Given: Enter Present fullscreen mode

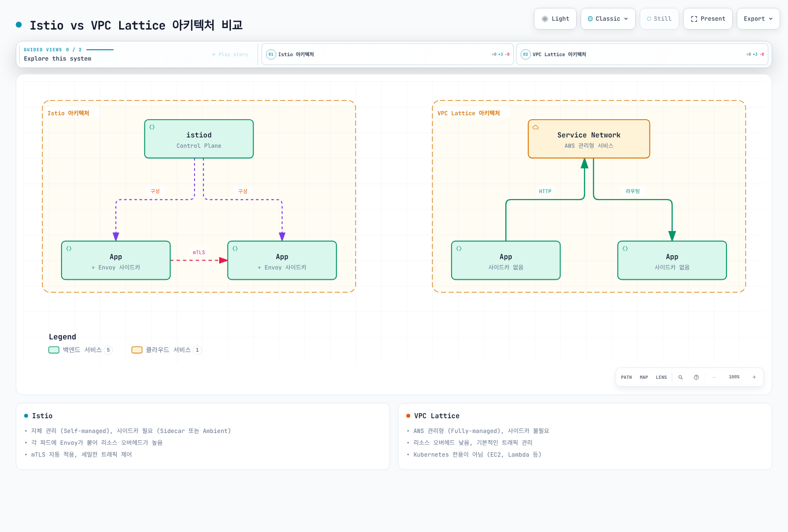Looking at the screenshot, I should pyautogui.click(x=708, y=19).
